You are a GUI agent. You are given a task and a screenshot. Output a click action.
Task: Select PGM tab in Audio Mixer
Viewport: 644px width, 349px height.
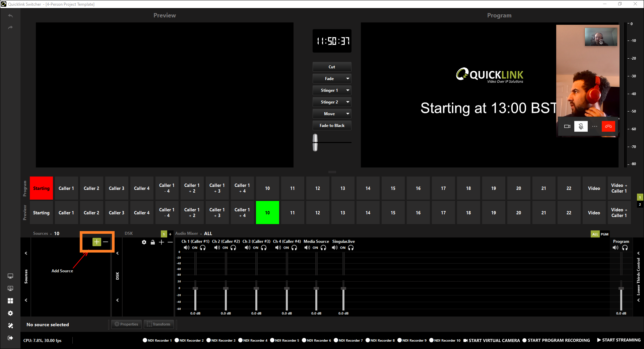pos(604,234)
